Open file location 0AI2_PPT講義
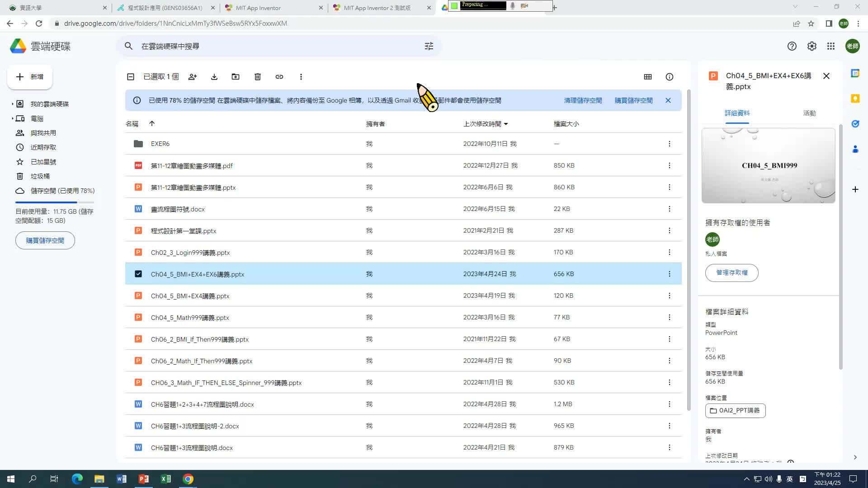 pyautogui.click(x=735, y=411)
